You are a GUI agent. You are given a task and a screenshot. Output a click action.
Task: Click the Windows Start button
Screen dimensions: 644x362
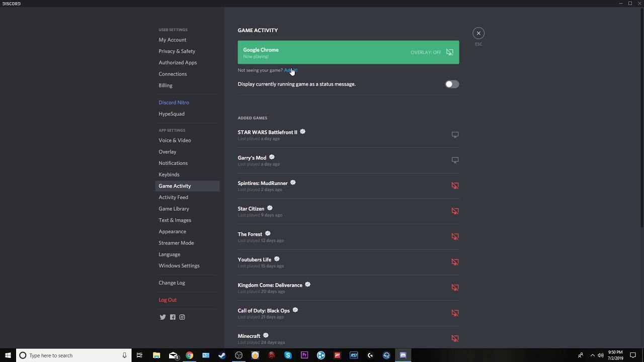click(x=8, y=355)
